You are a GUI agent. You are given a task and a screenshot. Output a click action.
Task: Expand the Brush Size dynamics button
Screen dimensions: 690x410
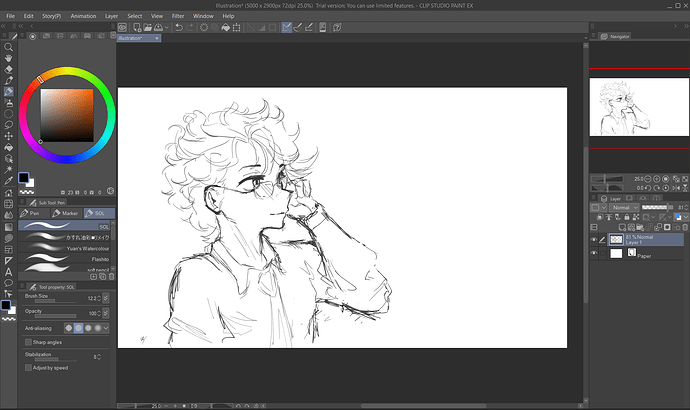pos(106,298)
